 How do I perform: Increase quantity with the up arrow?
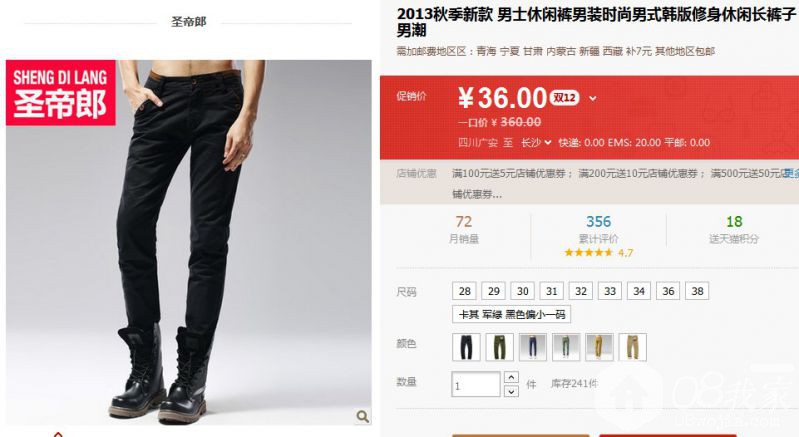pyautogui.click(x=511, y=377)
